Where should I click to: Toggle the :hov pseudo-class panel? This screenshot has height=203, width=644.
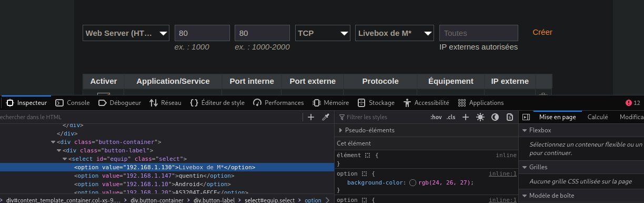tap(436, 117)
